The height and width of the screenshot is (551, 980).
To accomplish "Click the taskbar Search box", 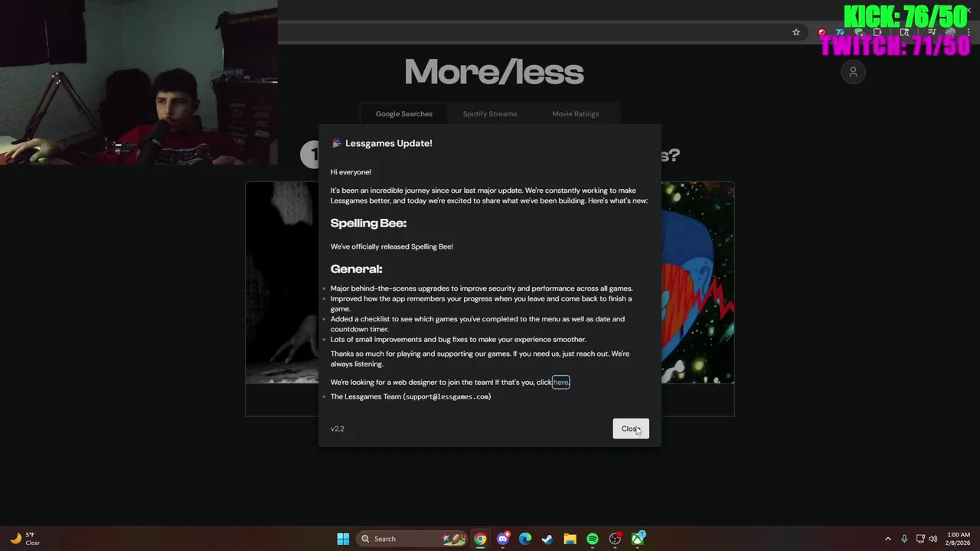I will pos(412,539).
